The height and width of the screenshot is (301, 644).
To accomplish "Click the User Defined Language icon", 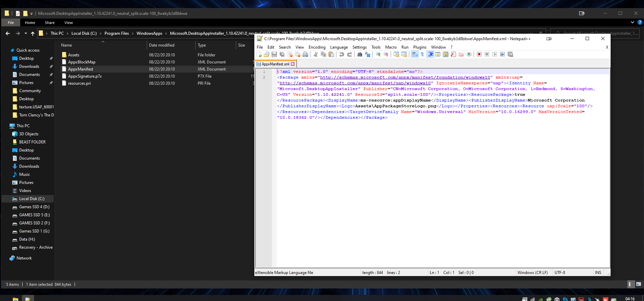I will point(438,54).
